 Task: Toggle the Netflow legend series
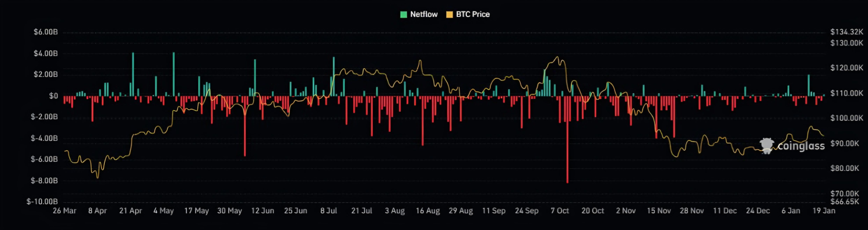pos(423,14)
